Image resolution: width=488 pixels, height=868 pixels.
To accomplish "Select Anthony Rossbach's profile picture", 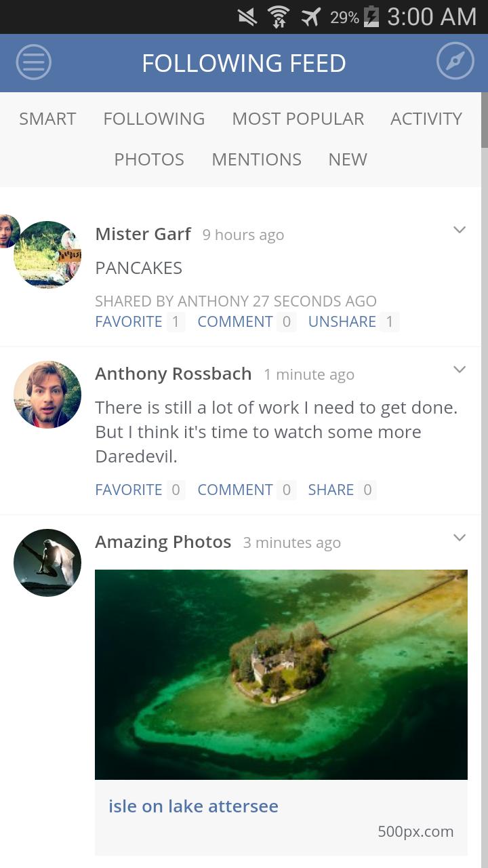I will 47,394.
